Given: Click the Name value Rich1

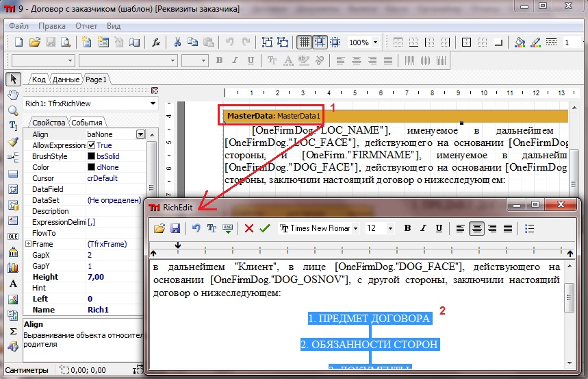Looking at the screenshot, I should coord(98,310).
